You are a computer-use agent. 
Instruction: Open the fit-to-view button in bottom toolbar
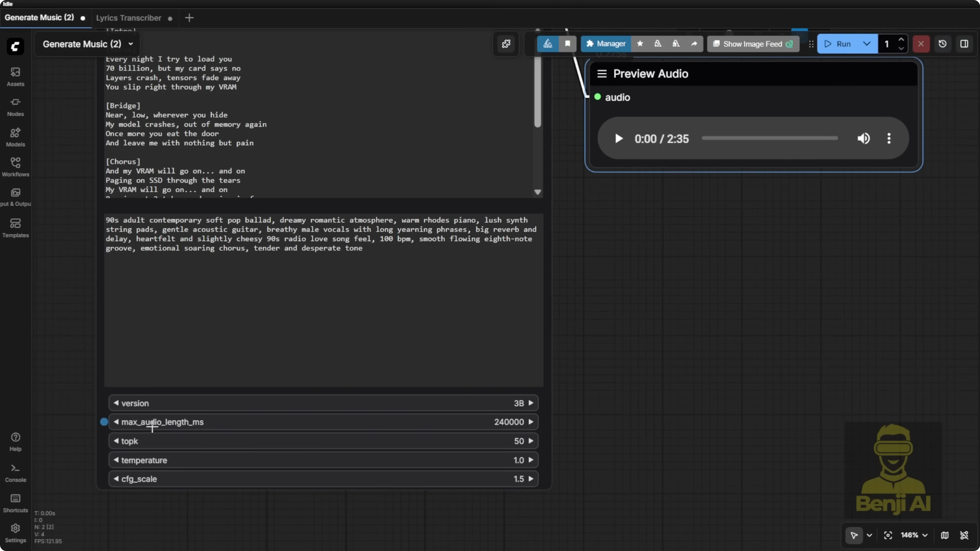click(888, 535)
